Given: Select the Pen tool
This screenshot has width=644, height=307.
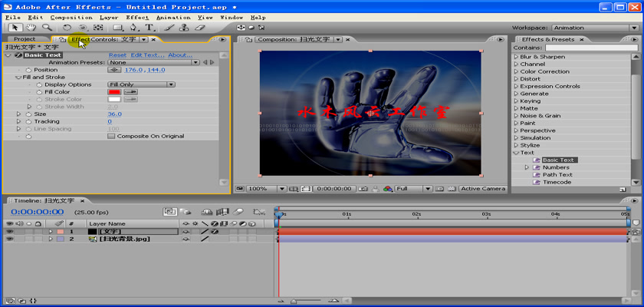Looking at the screenshot, I should pyautogui.click(x=133, y=28).
